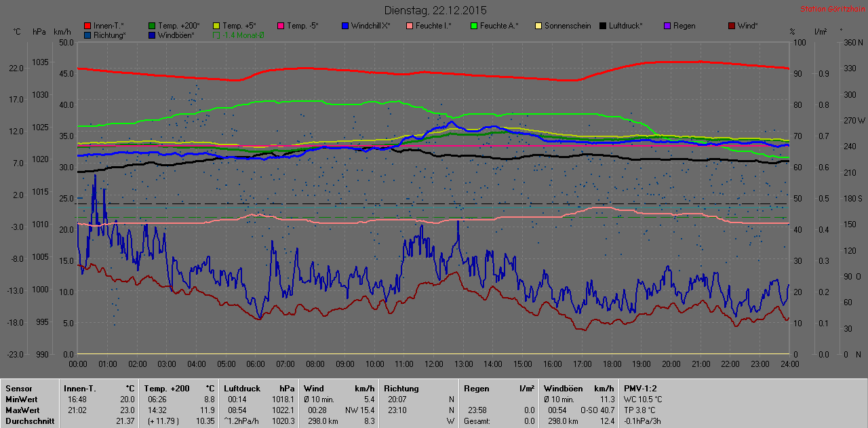Click the pressure trend '^1.2hPa/h'
The height and width of the screenshot is (428, 868).
tap(242, 421)
